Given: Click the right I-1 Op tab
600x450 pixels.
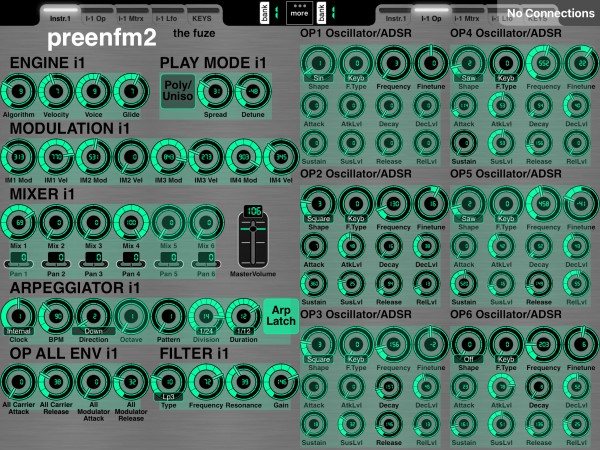Looking at the screenshot, I should pyautogui.click(x=431, y=15).
